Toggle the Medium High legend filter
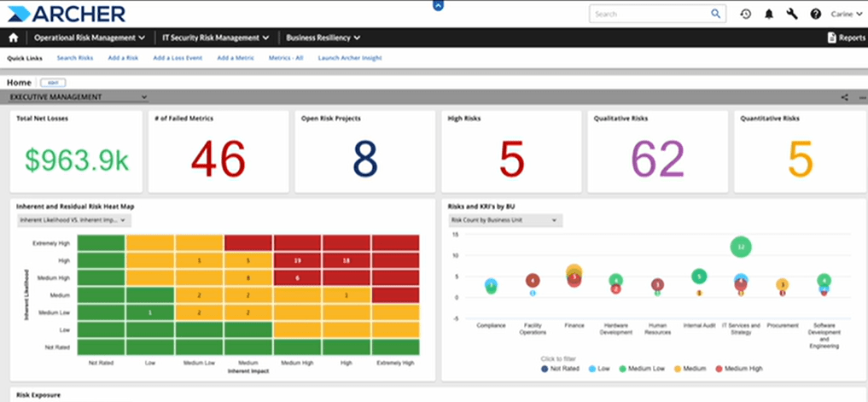Viewport: 868px width, 402px height. (739, 368)
